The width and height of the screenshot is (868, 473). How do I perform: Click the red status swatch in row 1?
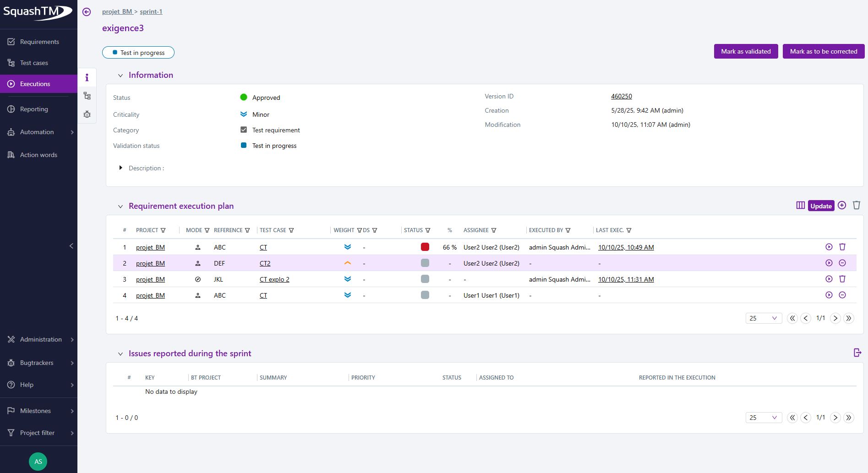coord(425,247)
